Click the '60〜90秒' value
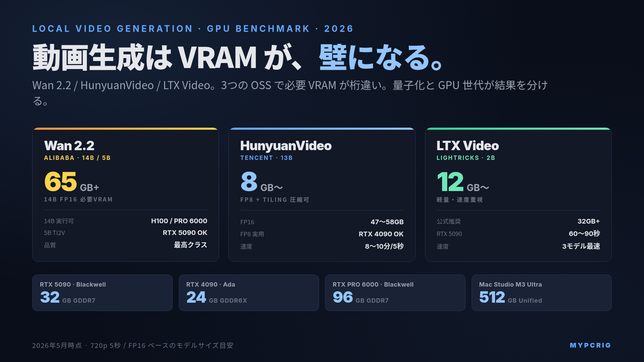 click(584, 234)
